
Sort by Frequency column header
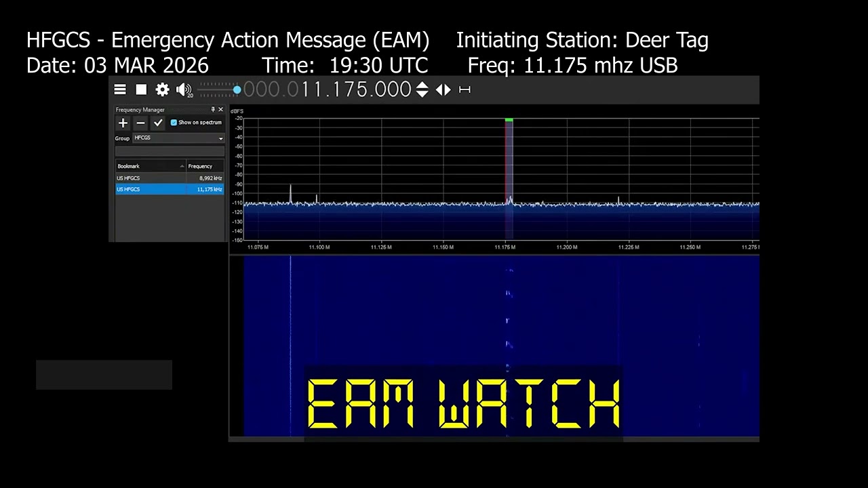coord(205,166)
